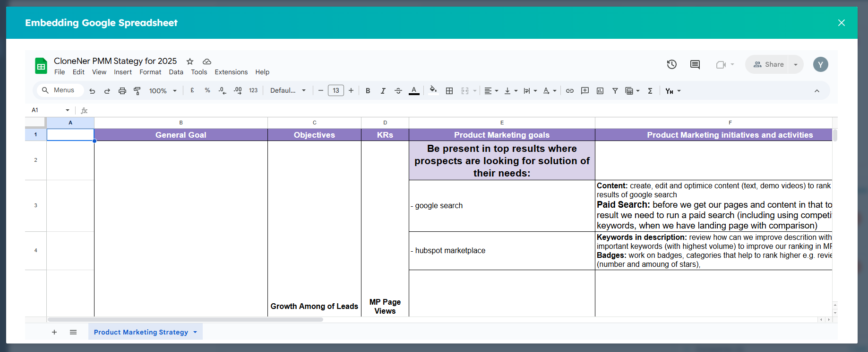Hide the menus with collapse arrow

(x=817, y=91)
